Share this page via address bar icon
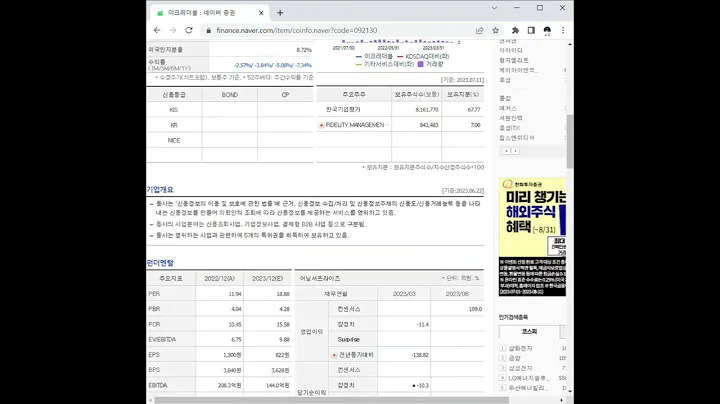The image size is (720, 404). [479, 30]
